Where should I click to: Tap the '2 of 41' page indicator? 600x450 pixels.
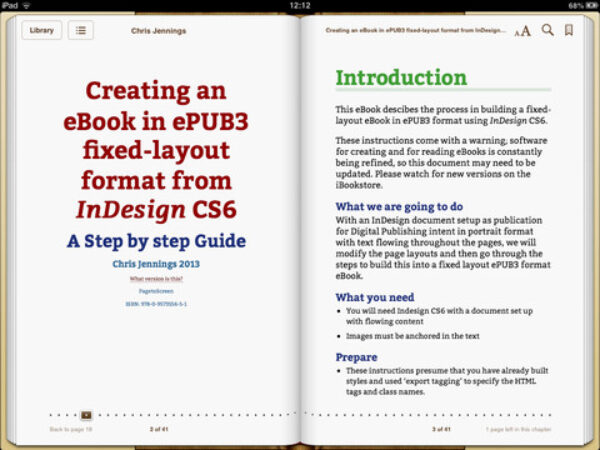(x=158, y=429)
